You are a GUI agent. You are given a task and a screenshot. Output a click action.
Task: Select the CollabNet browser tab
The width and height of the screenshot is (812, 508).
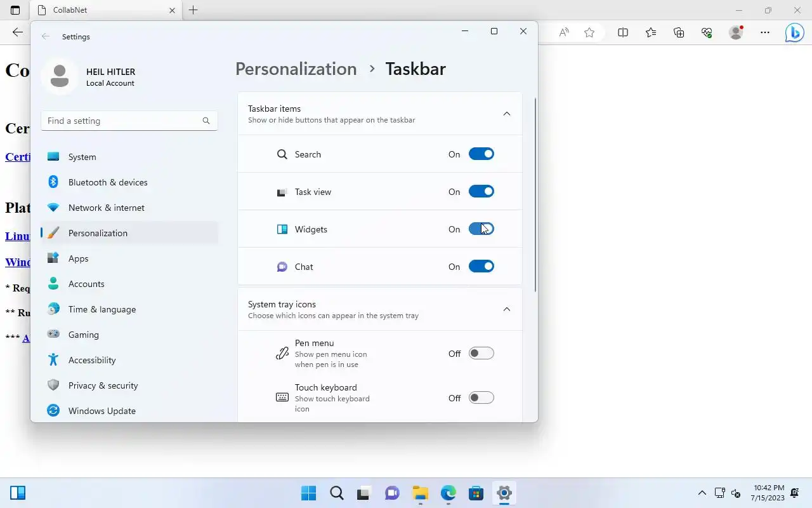pos(107,10)
